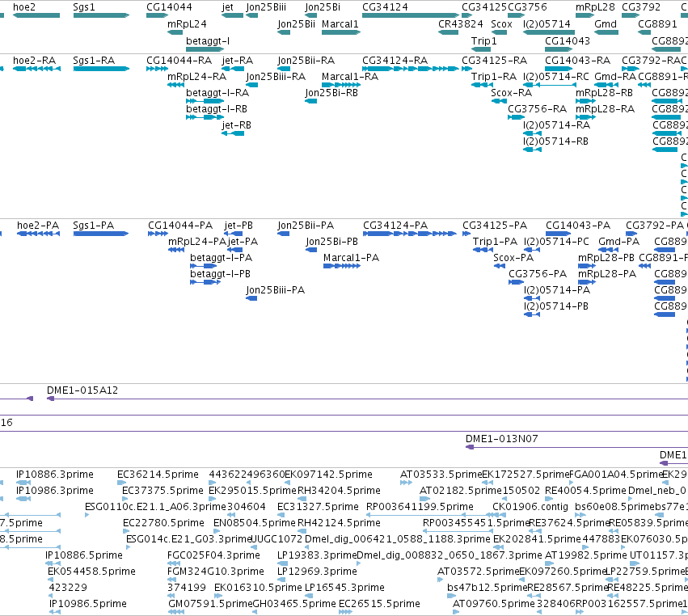Screen dimensions: 688x616
Task: Select the ESG0110c.E21.1_A06.3prime EST label
Action: (x=156, y=506)
